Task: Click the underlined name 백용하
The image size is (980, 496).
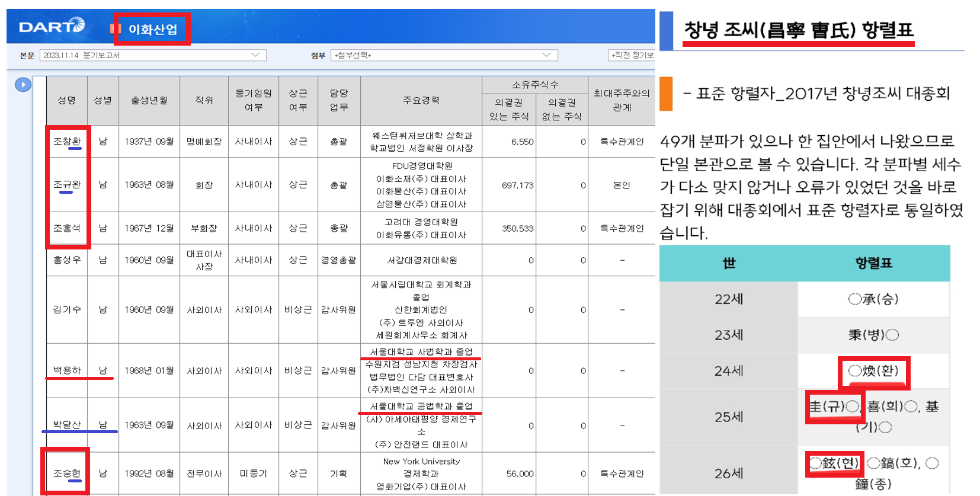Action: (x=67, y=370)
